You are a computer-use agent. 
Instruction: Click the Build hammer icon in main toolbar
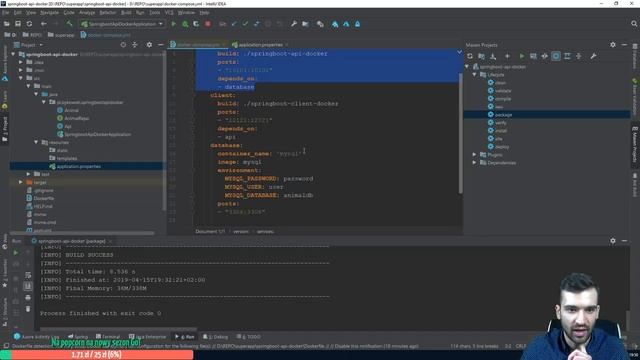(x=69, y=24)
